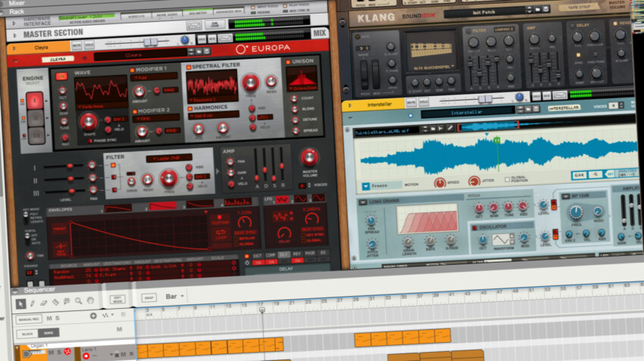The image size is (644, 361).
Task: Toggle Harmonics enable LED
Action: tap(190, 109)
